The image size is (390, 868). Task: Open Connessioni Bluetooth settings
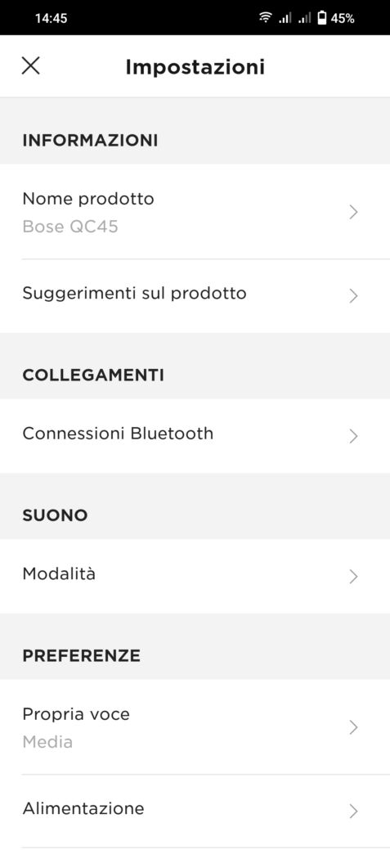point(195,436)
